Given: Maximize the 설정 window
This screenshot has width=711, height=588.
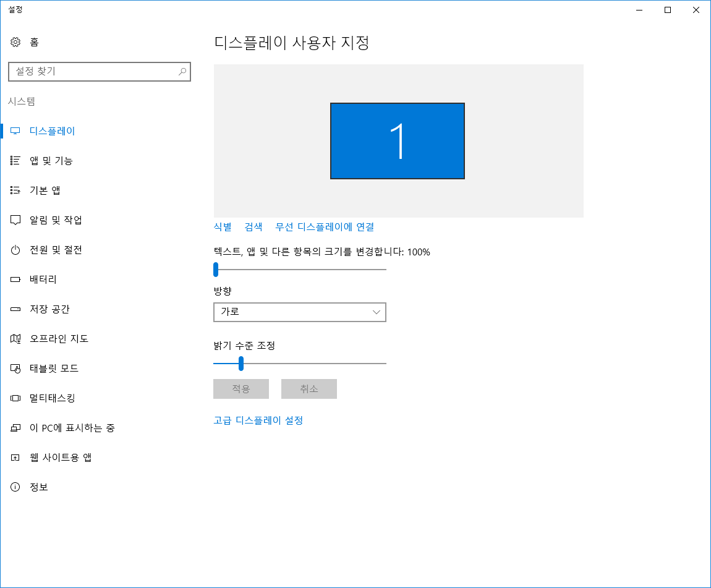Looking at the screenshot, I should pos(668,10).
